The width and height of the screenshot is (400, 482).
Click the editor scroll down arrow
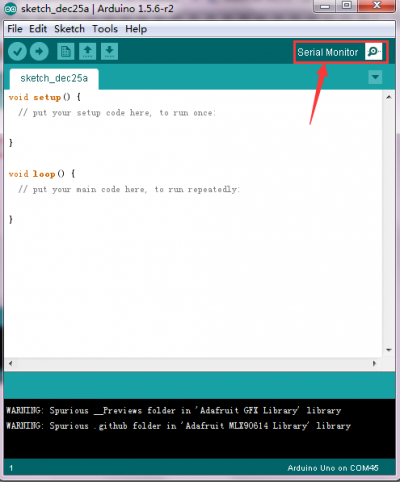coord(389,350)
